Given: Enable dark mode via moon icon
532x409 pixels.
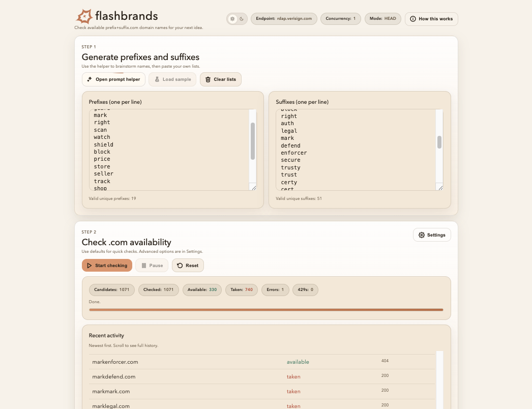Looking at the screenshot, I should click(x=242, y=18).
